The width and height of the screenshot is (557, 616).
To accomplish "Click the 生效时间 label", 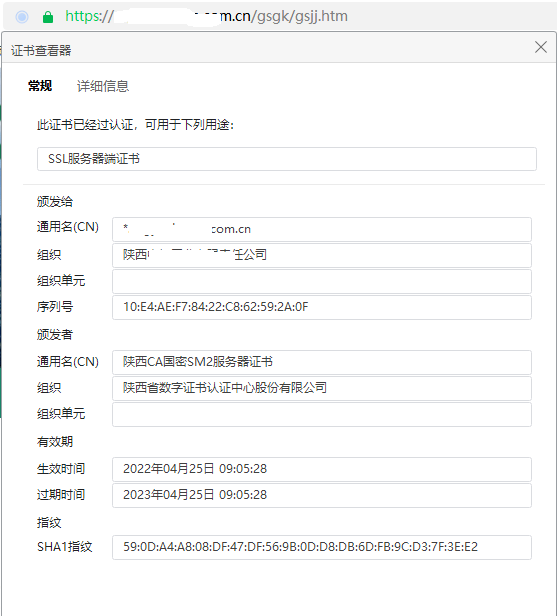I will pos(61,469).
